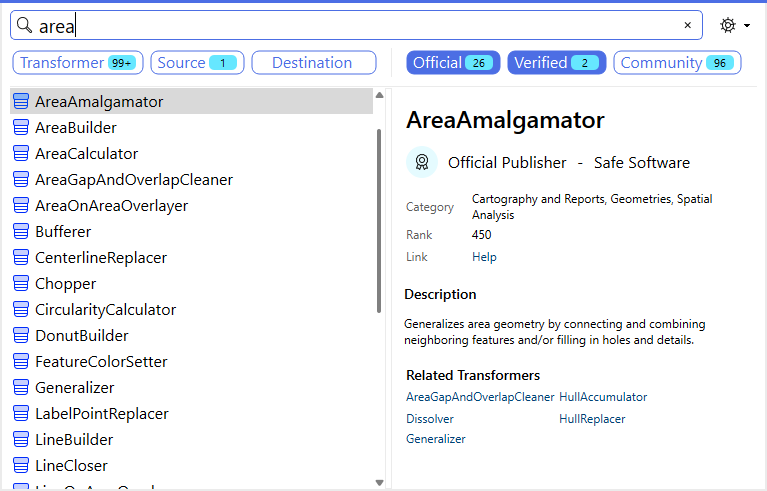Click the Official Publisher badge icon
The width and height of the screenshot is (767, 491).
[x=422, y=162]
